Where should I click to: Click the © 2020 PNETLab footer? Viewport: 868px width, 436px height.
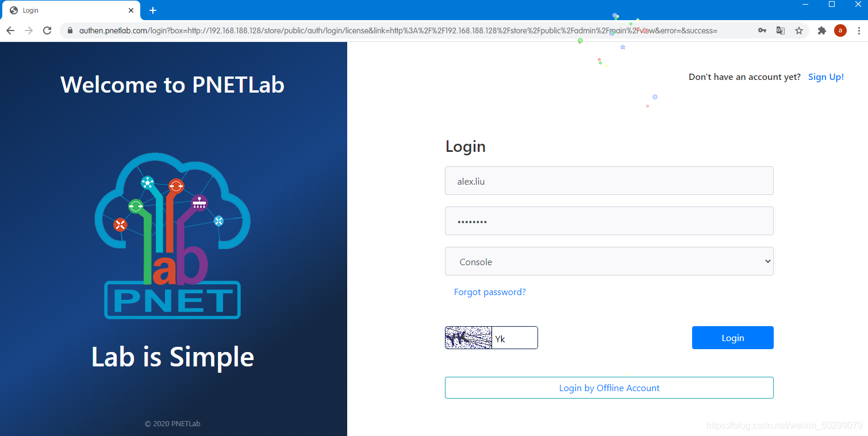tap(172, 424)
